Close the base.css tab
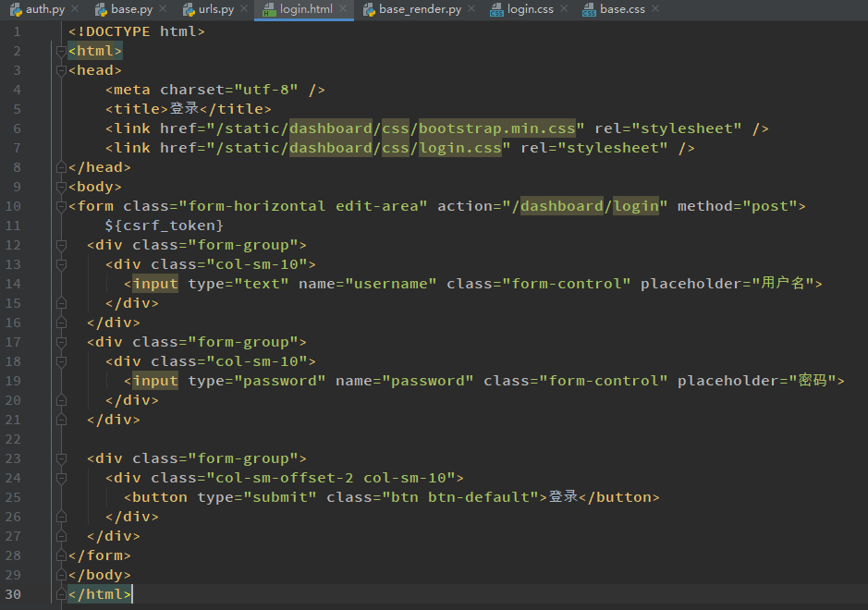Image resolution: width=868 pixels, height=610 pixels. pos(656,9)
